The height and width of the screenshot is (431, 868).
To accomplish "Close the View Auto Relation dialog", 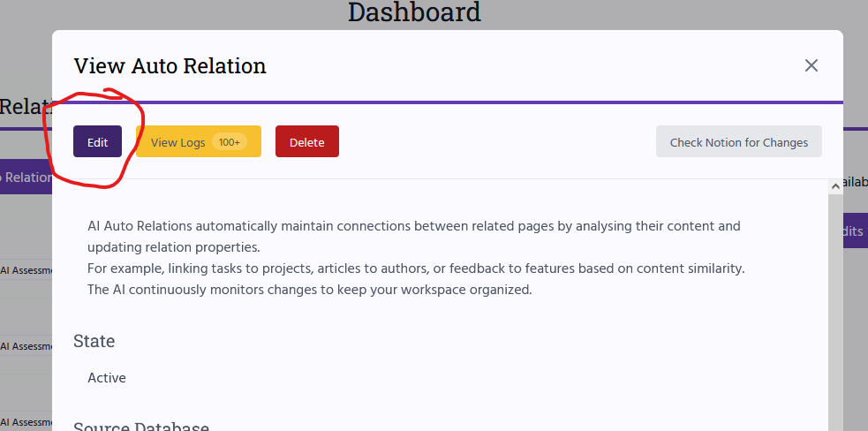I will tap(811, 65).
